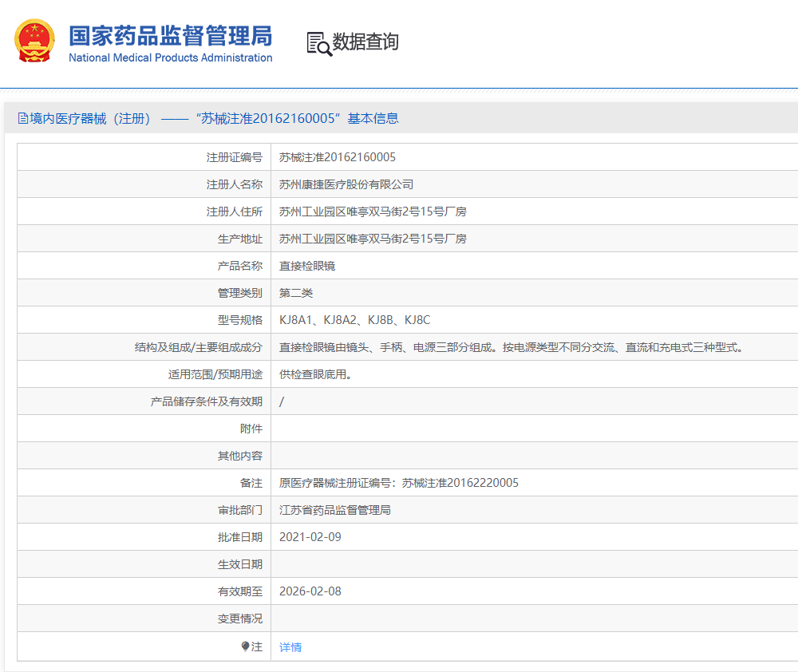Click the 有效期至 label

tap(239, 591)
